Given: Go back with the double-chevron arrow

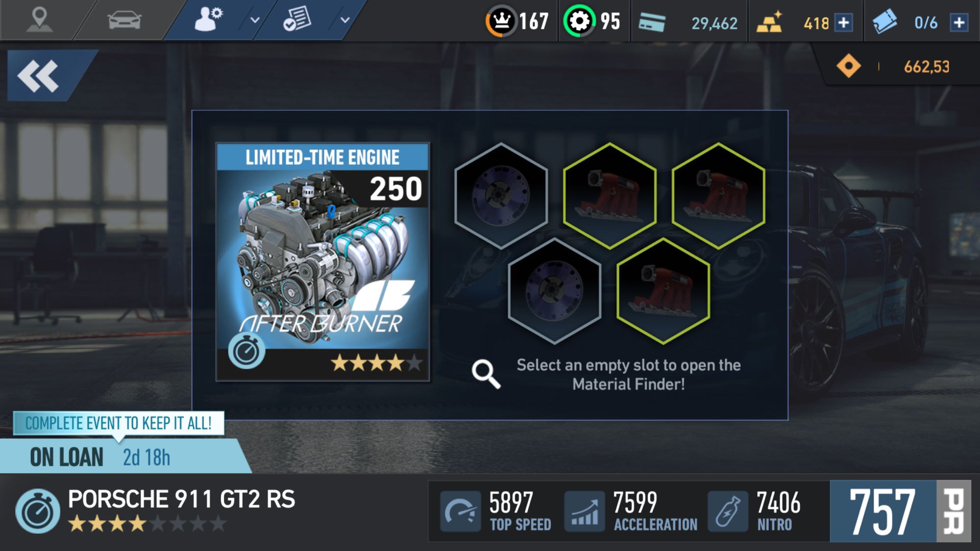Looking at the screenshot, I should click(43, 75).
